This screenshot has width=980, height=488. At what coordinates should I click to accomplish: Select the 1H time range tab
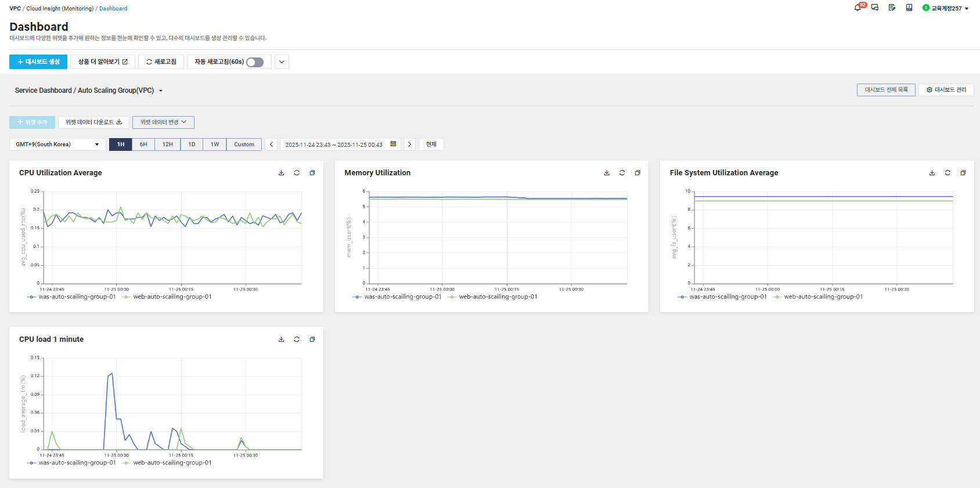coord(121,144)
